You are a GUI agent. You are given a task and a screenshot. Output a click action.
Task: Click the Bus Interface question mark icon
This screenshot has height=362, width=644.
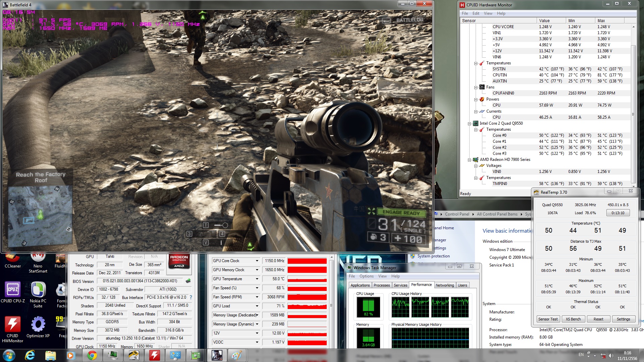(x=191, y=297)
